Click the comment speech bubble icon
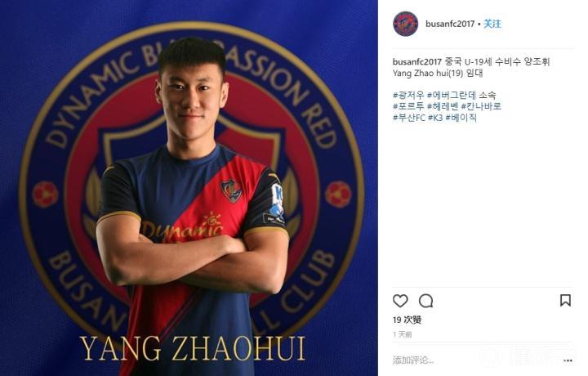The image size is (588, 376). point(426,301)
